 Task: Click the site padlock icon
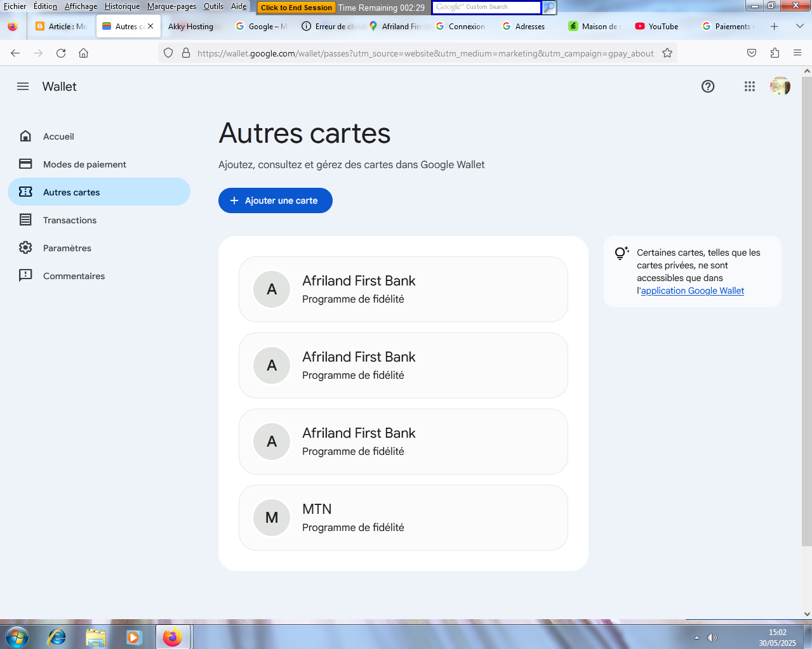(186, 53)
